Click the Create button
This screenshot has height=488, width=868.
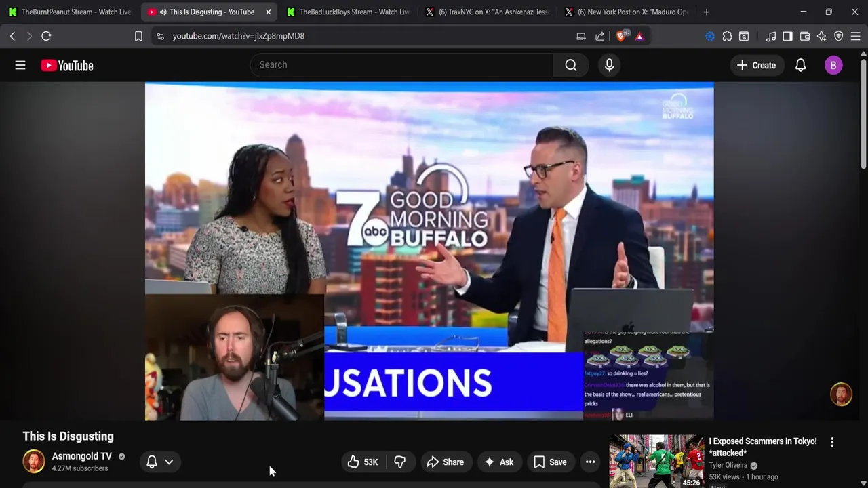point(756,65)
